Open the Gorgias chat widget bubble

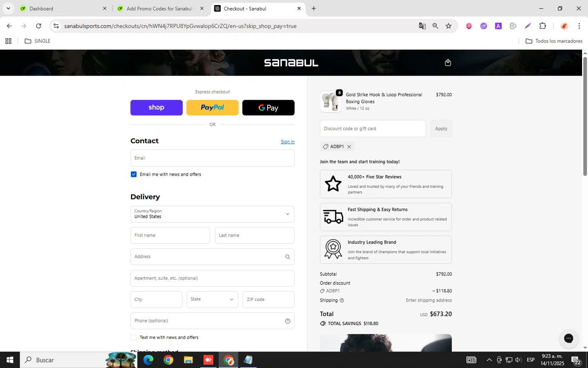(x=568, y=339)
